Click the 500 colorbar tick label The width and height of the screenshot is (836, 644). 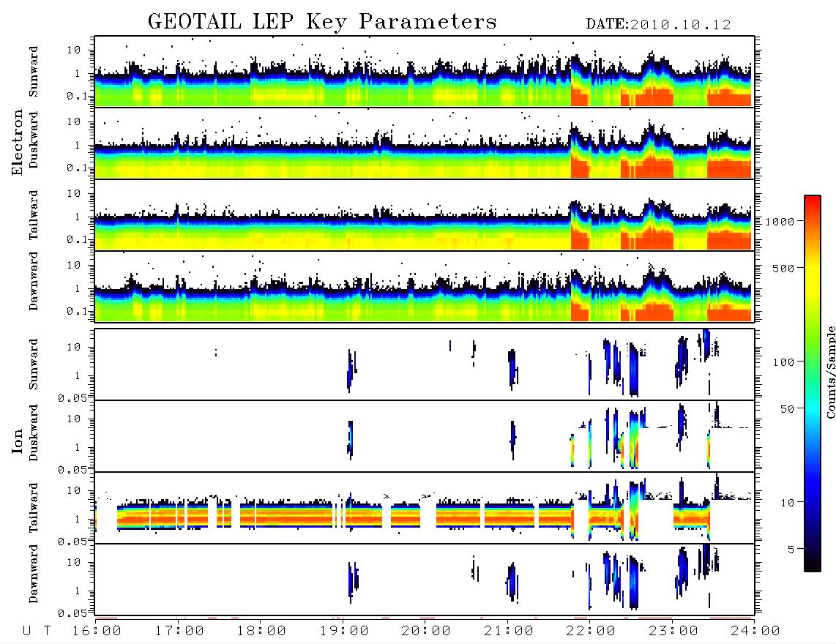(783, 269)
